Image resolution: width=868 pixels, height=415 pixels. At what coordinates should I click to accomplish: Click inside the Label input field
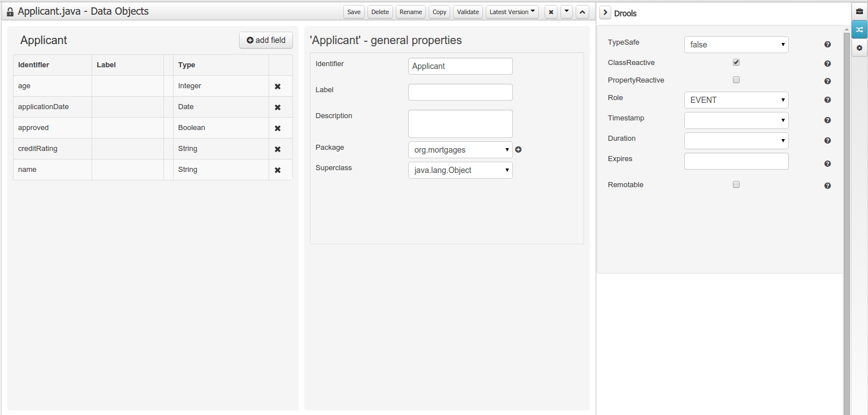pos(460,92)
